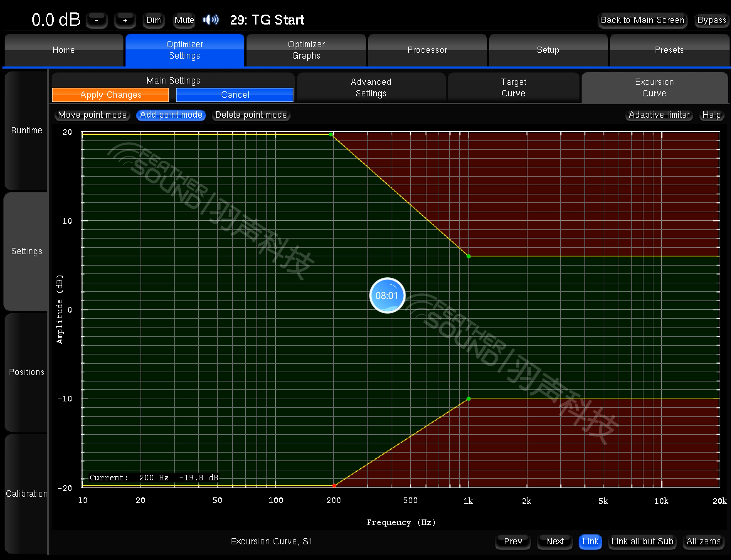
Task: Click the upper green point at 1k
Action: pos(468,256)
